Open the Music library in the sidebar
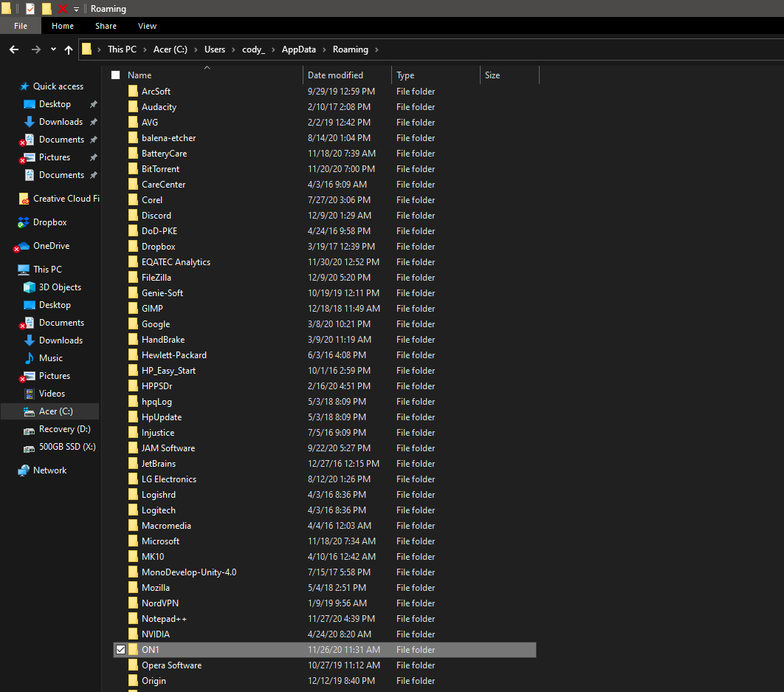Viewport: 784px width, 692px height. (x=50, y=358)
